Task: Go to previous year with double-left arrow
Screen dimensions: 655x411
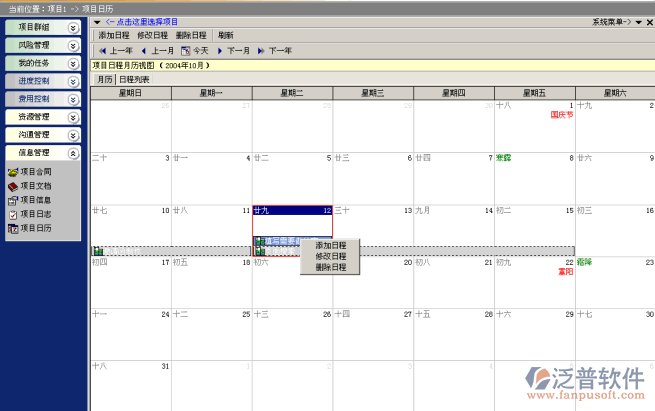Action: 101,50
